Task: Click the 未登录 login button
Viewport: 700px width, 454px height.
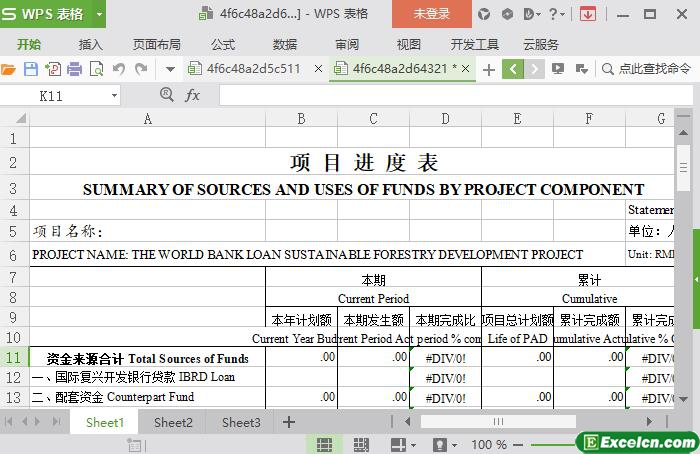Action: pos(431,14)
